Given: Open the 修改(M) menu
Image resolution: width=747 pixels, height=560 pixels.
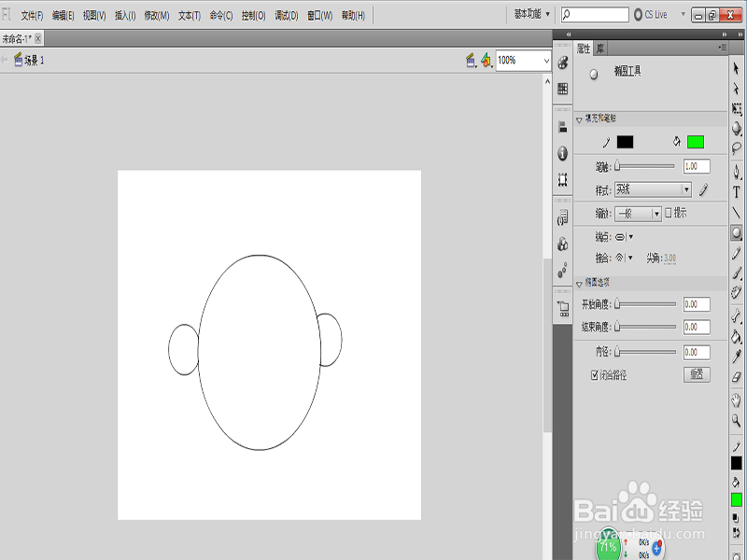Looking at the screenshot, I should 157,16.
